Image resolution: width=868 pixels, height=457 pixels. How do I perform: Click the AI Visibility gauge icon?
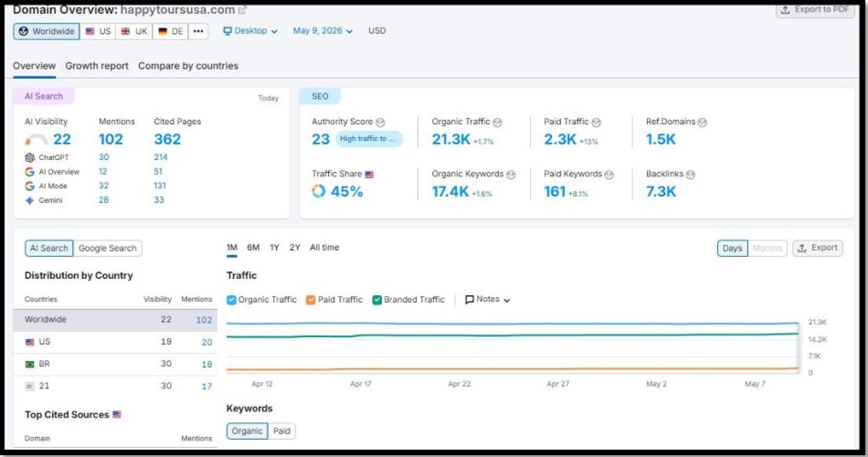coord(37,140)
